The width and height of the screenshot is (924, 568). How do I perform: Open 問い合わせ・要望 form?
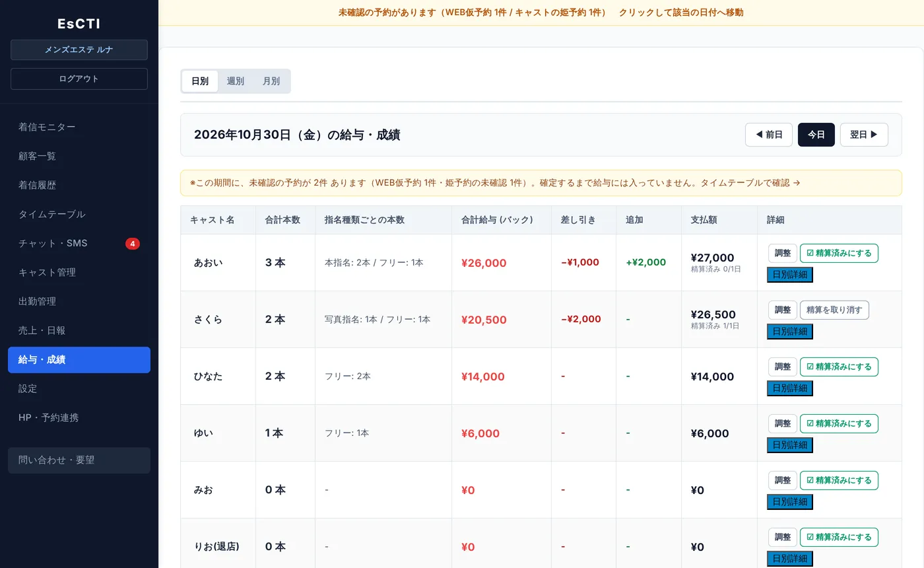[x=79, y=460]
